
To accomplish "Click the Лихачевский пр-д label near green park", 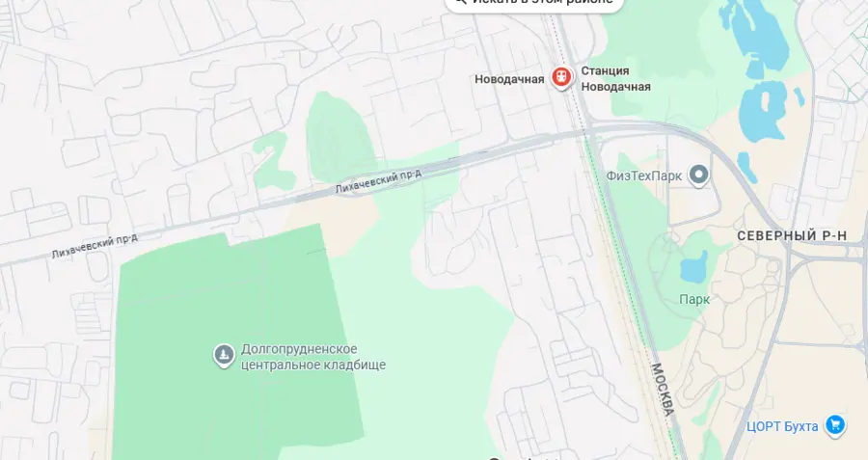I will click(378, 181).
